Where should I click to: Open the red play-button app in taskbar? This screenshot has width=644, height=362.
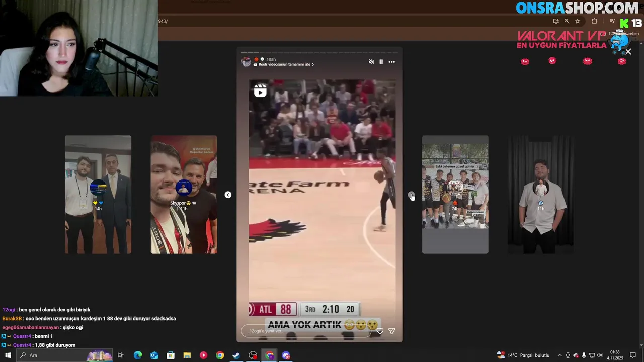(x=203, y=355)
